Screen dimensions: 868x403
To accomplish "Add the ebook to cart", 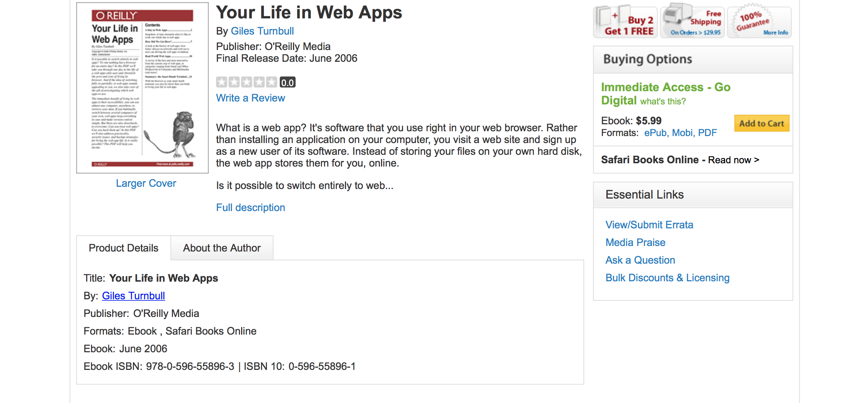I will pos(762,124).
